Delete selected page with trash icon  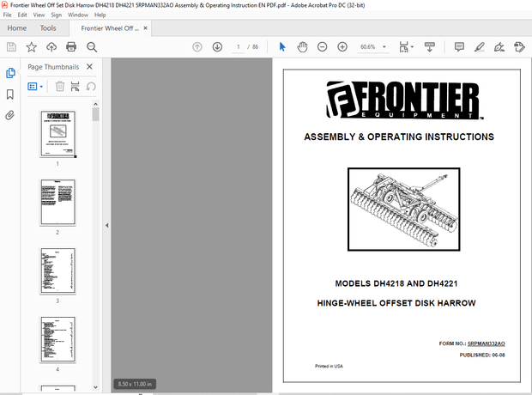(x=60, y=86)
